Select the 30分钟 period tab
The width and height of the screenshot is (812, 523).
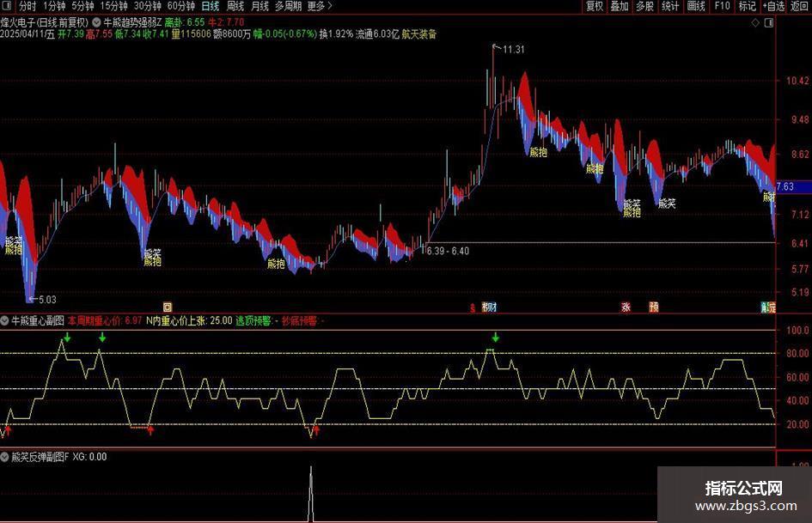148,6
